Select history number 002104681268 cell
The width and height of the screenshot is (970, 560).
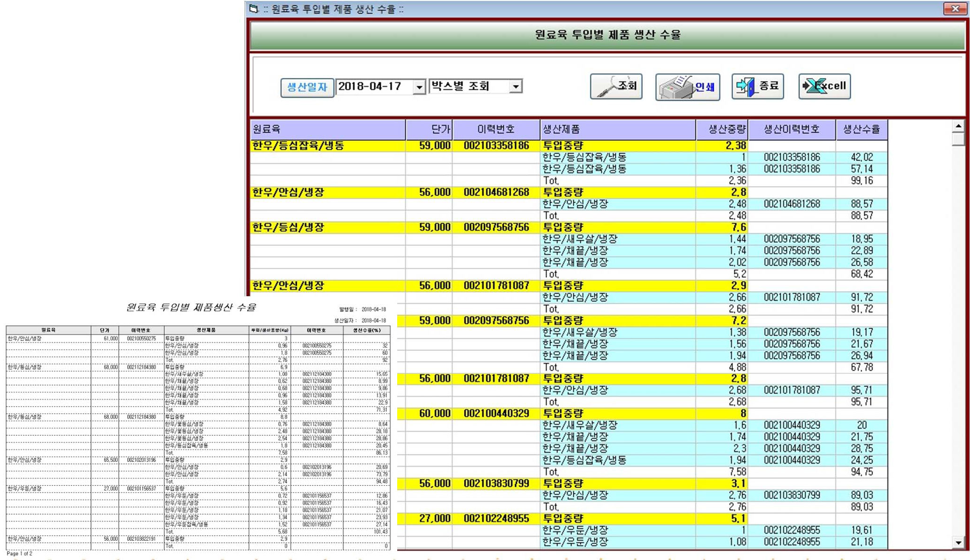(496, 192)
